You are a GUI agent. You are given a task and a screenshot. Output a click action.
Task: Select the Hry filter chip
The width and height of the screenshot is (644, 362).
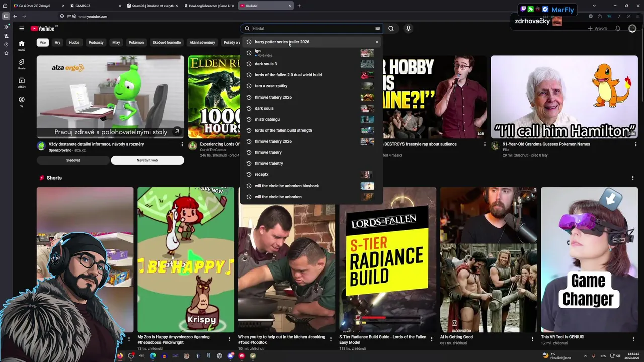(57, 42)
